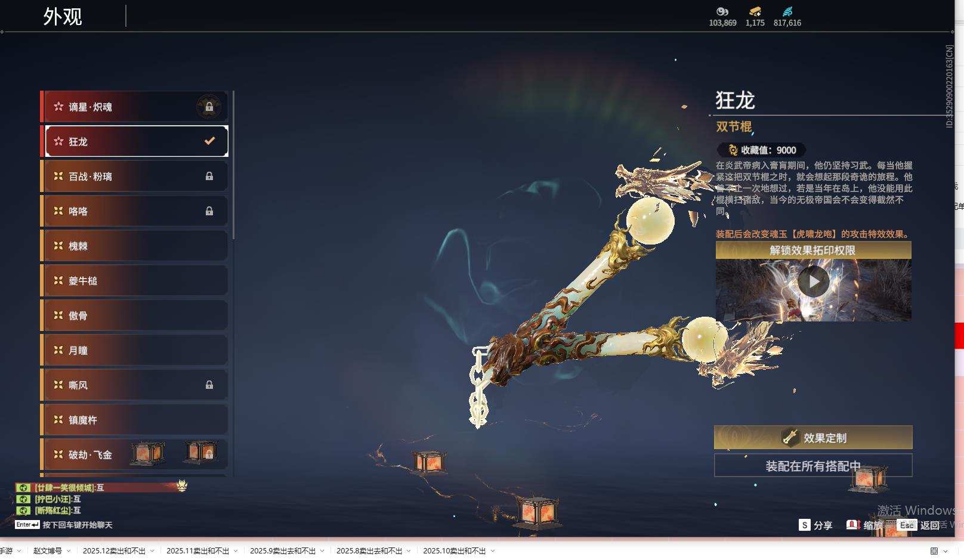Click the 分享 share button label

[x=823, y=525]
